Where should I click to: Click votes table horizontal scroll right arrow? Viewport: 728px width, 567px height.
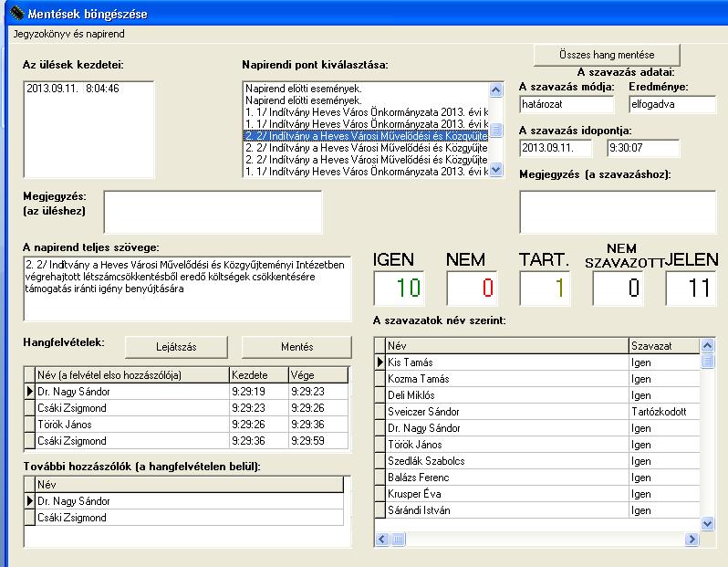point(692,539)
